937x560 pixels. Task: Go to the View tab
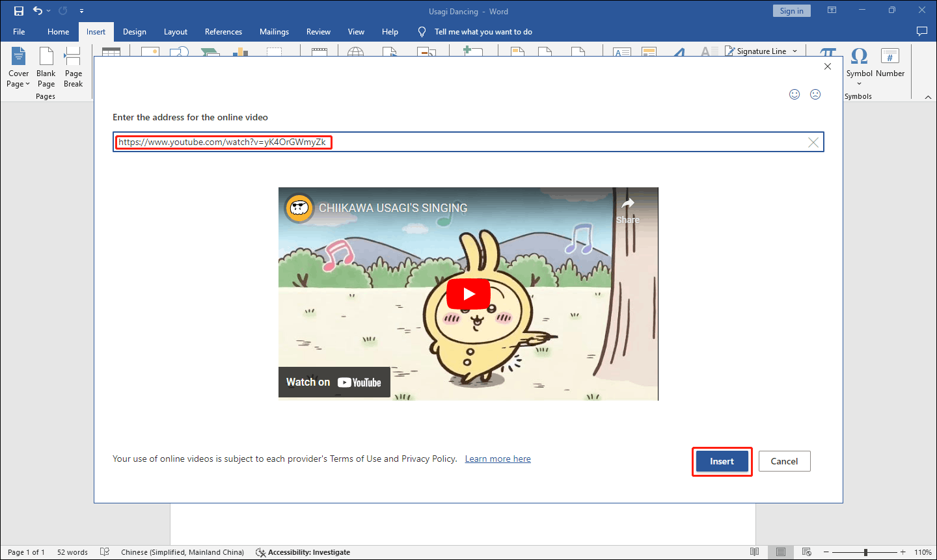pyautogui.click(x=356, y=32)
